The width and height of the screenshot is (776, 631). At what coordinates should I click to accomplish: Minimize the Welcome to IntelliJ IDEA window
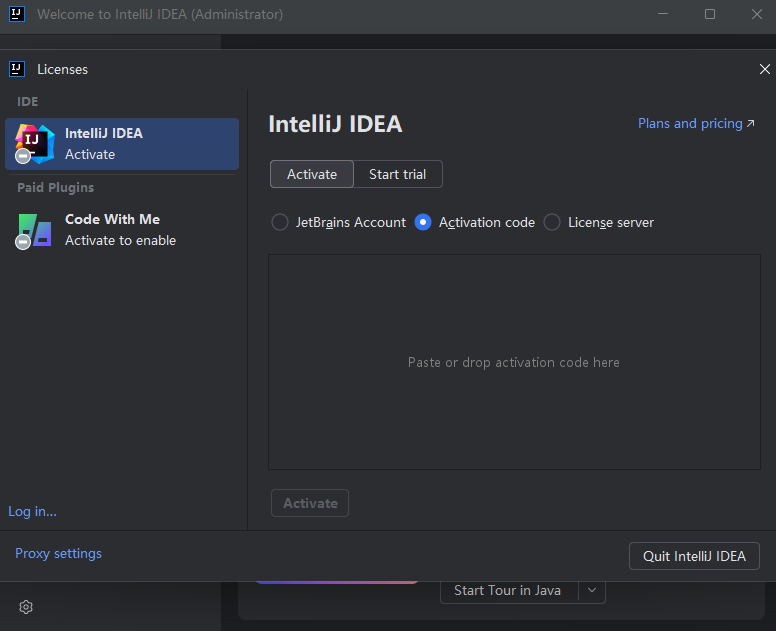[663, 14]
